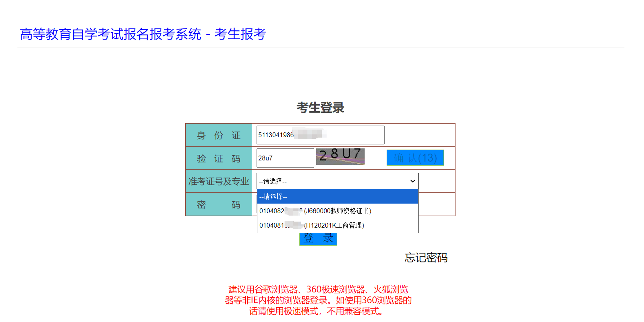Screen dimensions: 644x322
Task: Select the highlighted --请选择-- list option
Action: [x=337, y=196]
